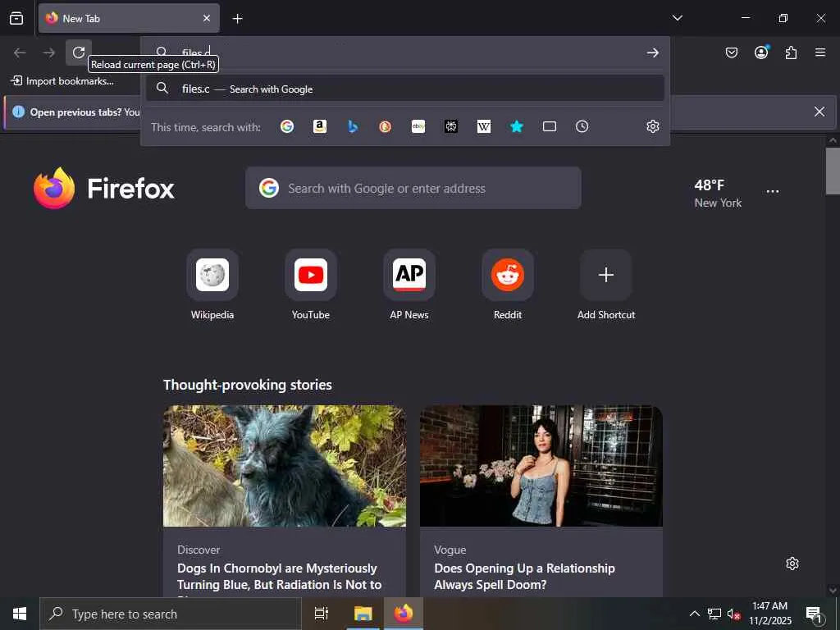Open network status tray icon
Viewport: 840px width, 630px height.
[x=714, y=614]
